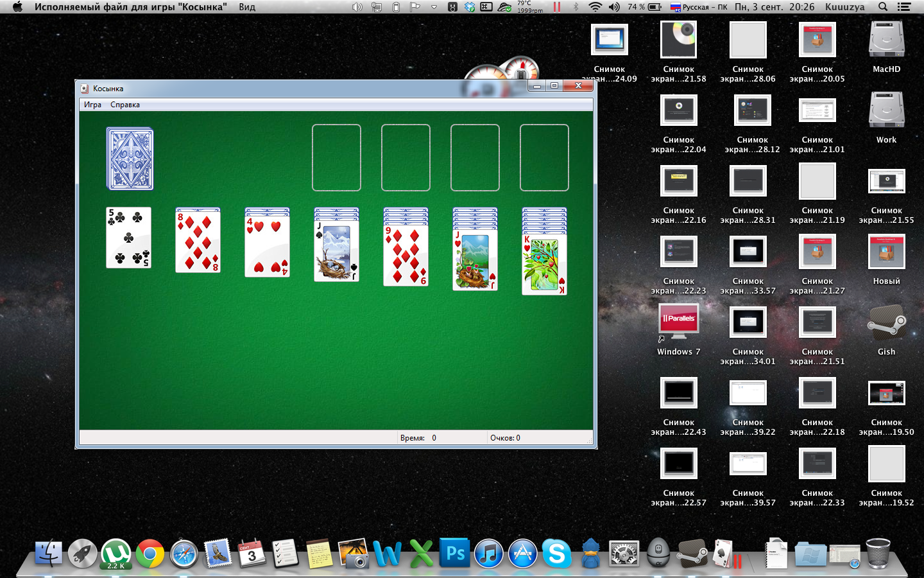Screen dimensions: 924x578
Task: Open the Trash in the dock
Action: 878,554
